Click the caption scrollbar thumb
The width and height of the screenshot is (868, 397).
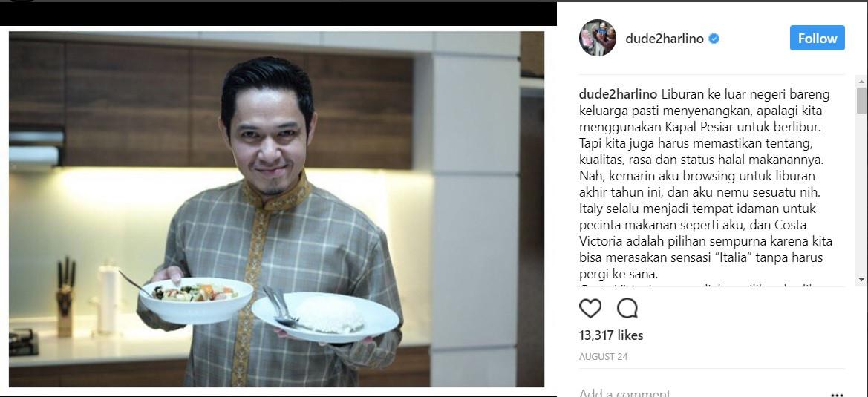click(x=862, y=100)
